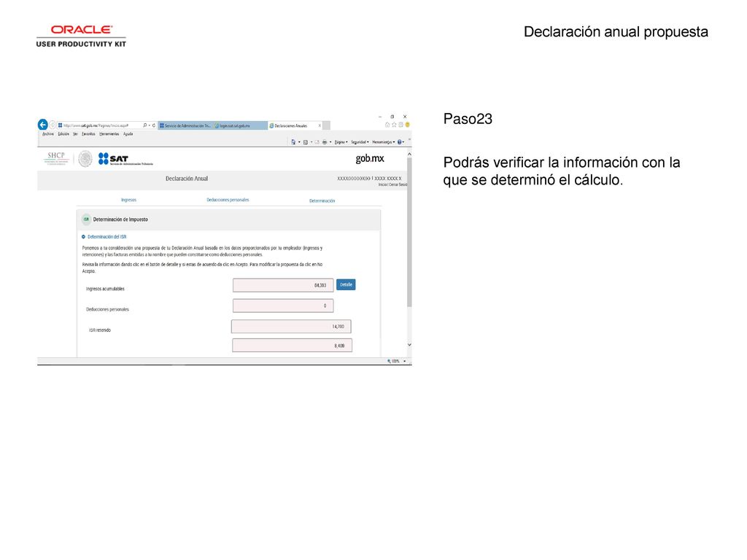The image size is (747, 560).
Task: Switch to the login.sat.gob.mx browser tab
Action: (x=239, y=125)
